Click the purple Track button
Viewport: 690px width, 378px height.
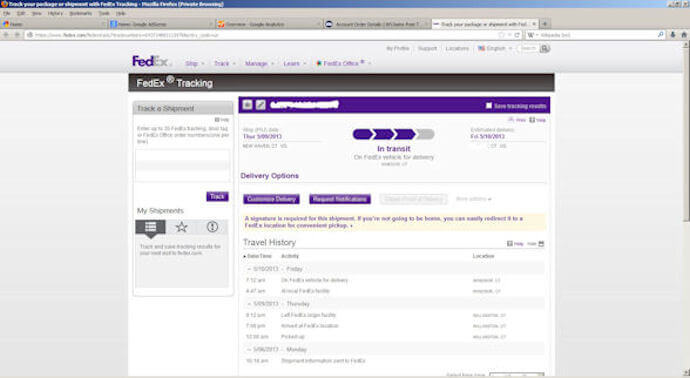[x=217, y=197]
